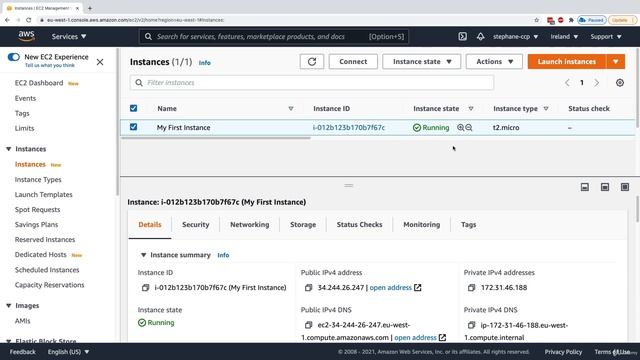Click the Connect button
Image resolution: width=640 pixels, height=360 pixels.
pyautogui.click(x=353, y=62)
